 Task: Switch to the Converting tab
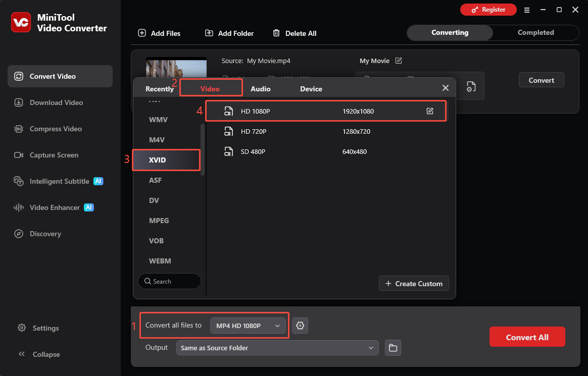pos(450,33)
